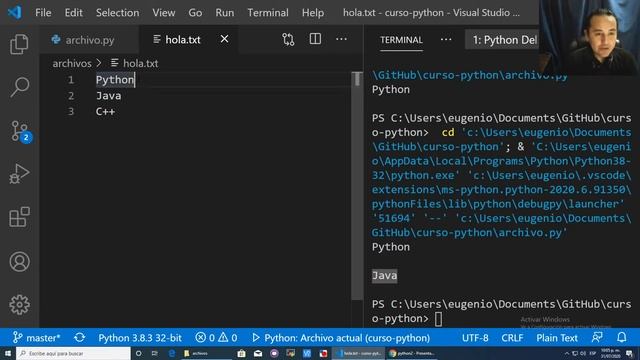Open Task View icon on taskbar

pos(155,353)
